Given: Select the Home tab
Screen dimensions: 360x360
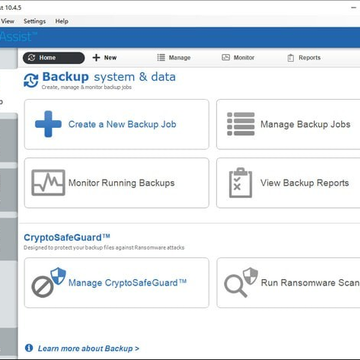Looking at the screenshot, I should tap(54, 58).
